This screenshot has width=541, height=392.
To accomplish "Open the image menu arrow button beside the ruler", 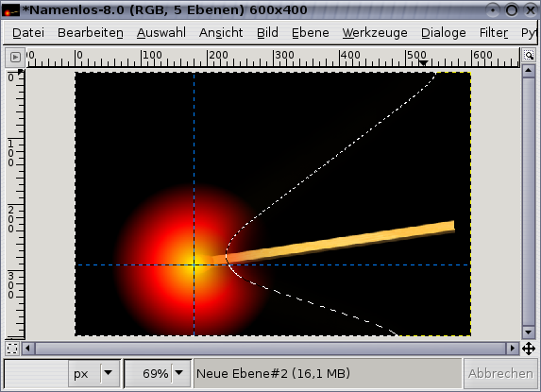I will tap(15, 57).
